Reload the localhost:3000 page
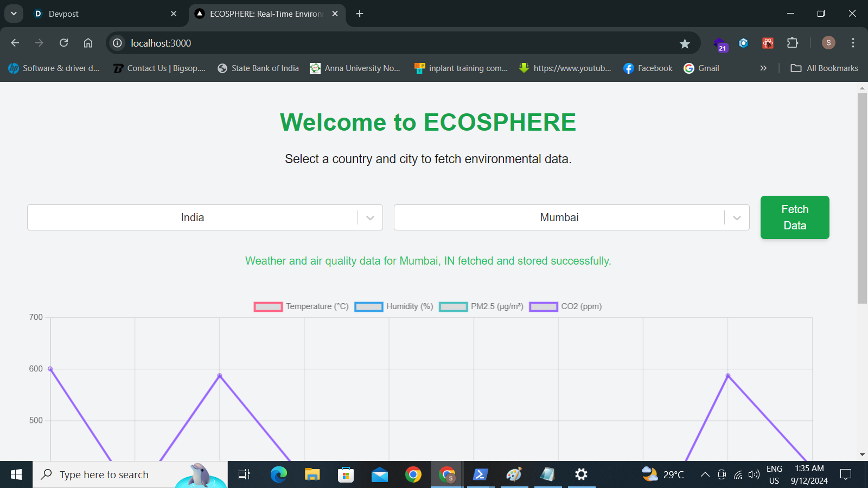This screenshot has height=488, width=868. (63, 43)
